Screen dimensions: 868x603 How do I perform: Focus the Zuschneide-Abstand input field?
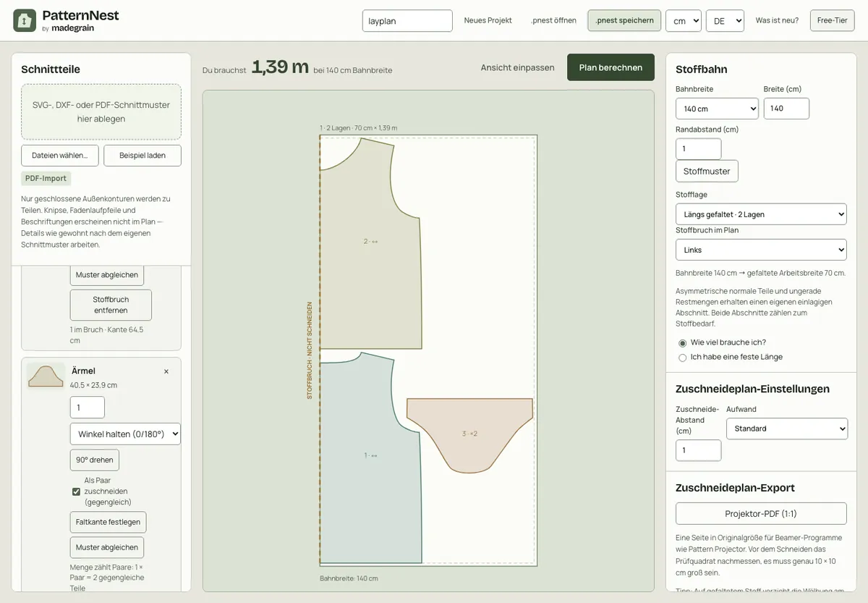click(698, 450)
